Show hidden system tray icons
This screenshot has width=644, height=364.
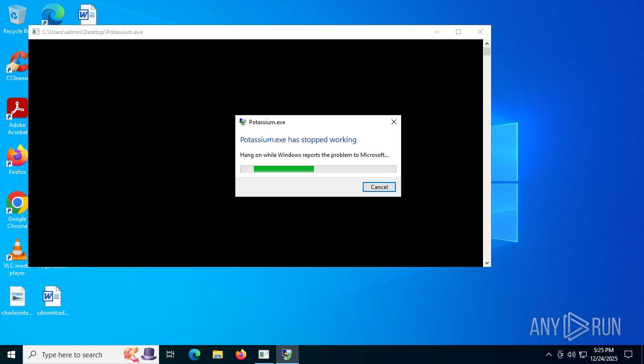549,355
